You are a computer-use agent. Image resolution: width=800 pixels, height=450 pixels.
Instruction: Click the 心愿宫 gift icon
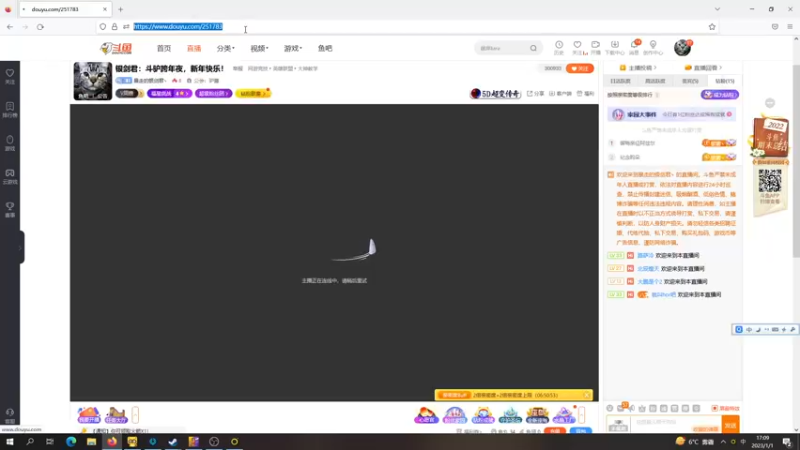pyautogui.click(x=426, y=415)
